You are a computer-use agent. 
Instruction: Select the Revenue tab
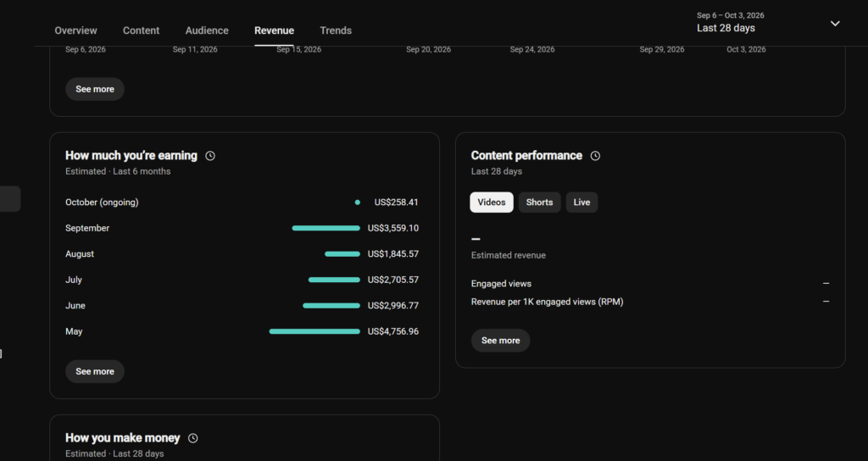click(274, 31)
